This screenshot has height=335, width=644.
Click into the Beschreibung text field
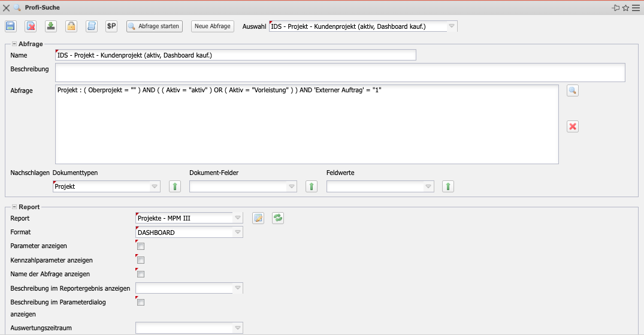tap(340, 73)
